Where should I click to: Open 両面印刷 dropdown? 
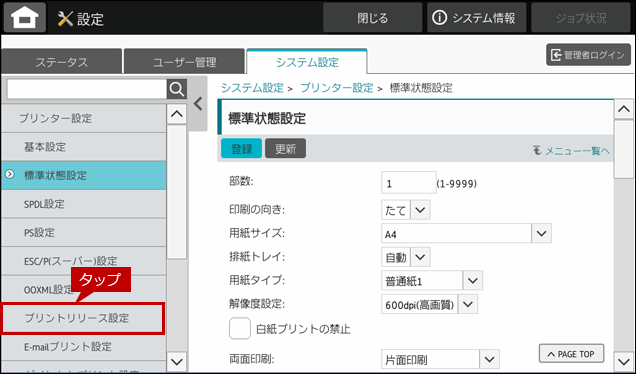440,359
